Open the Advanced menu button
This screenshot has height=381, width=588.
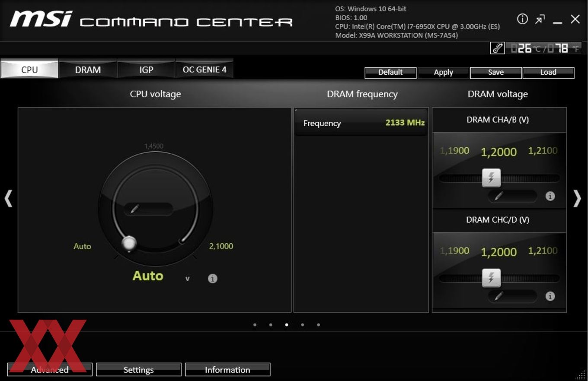50,370
